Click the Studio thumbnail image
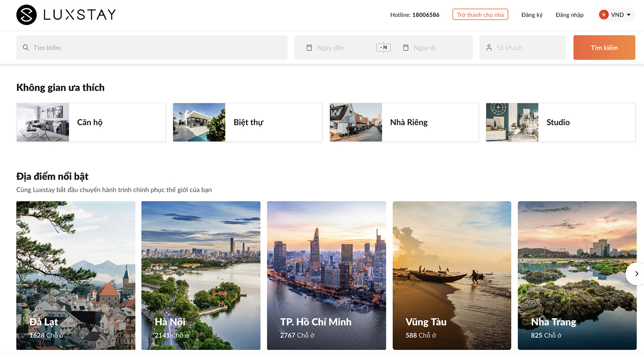 (x=512, y=122)
